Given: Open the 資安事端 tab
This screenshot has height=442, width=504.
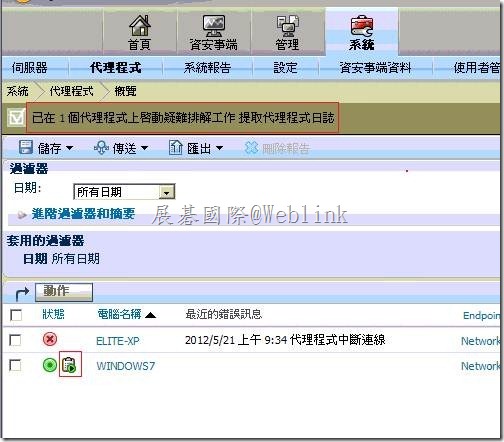Looking at the screenshot, I should (x=214, y=33).
